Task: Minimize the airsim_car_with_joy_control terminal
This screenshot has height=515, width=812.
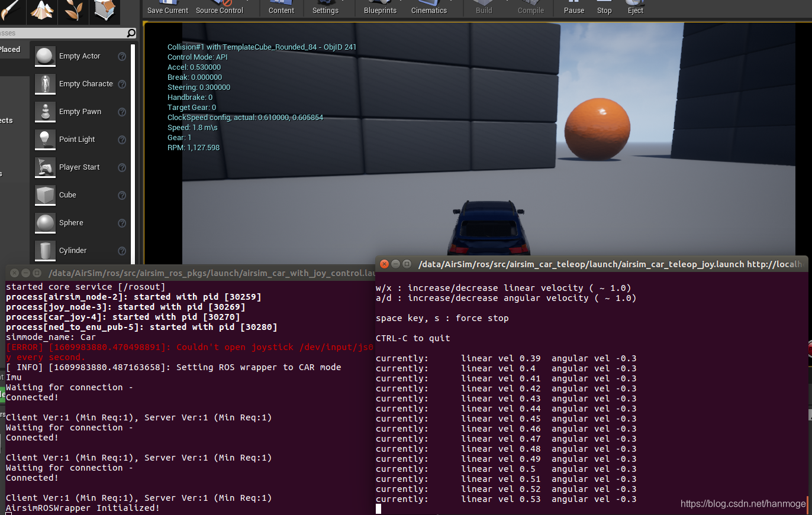Action: pyautogui.click(x=25, y=273)
